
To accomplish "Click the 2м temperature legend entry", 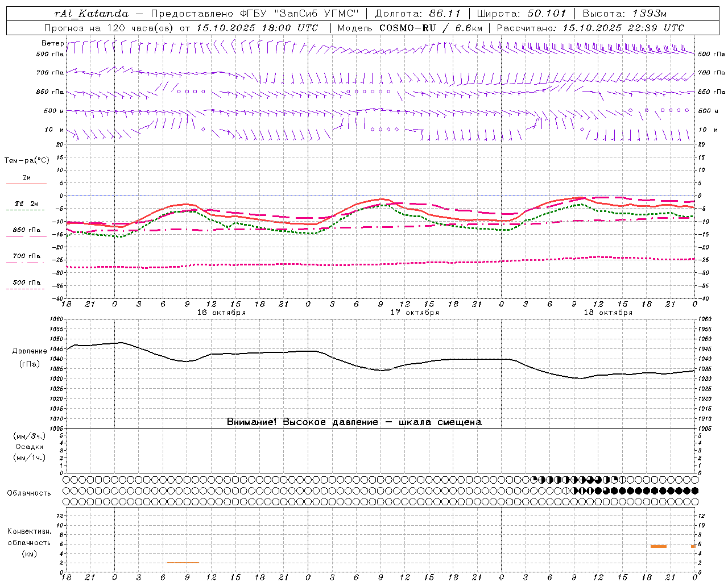I will click(27, 177).
